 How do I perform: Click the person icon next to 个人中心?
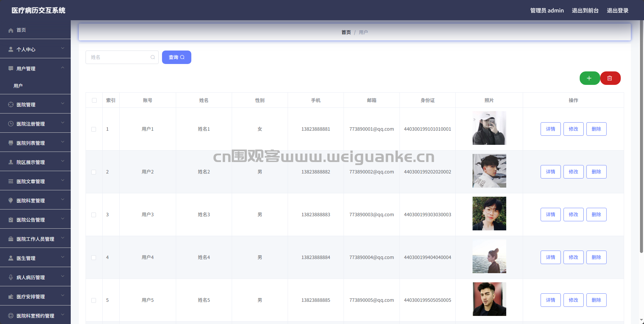click(x=11, y=49)
